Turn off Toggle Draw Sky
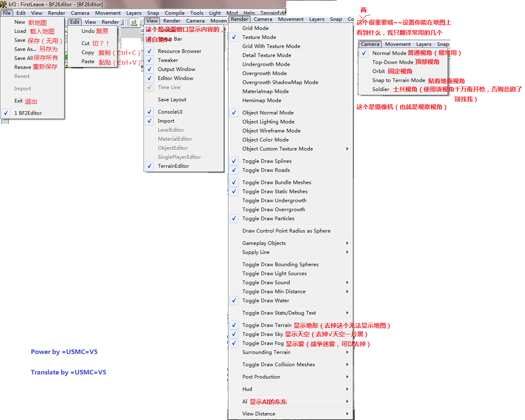 coord(290,334)
